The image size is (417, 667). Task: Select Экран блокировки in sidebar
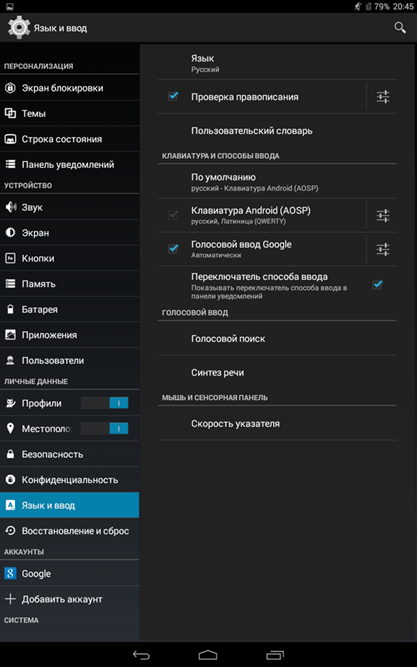click(x=70, y=88)
